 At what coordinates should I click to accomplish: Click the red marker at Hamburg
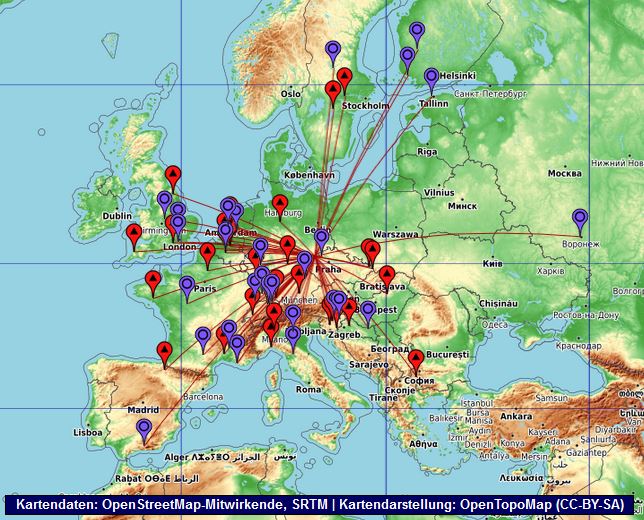[280, 204]
